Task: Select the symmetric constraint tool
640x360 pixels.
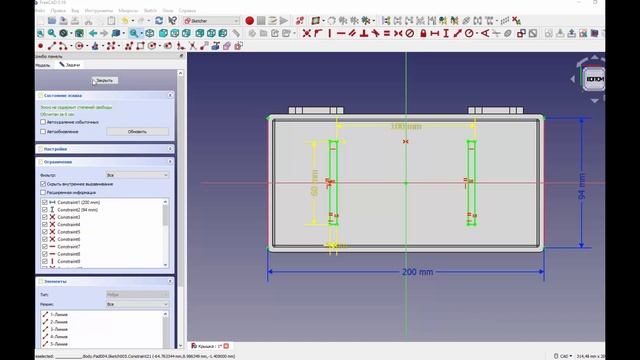Action: click(398, 33)
